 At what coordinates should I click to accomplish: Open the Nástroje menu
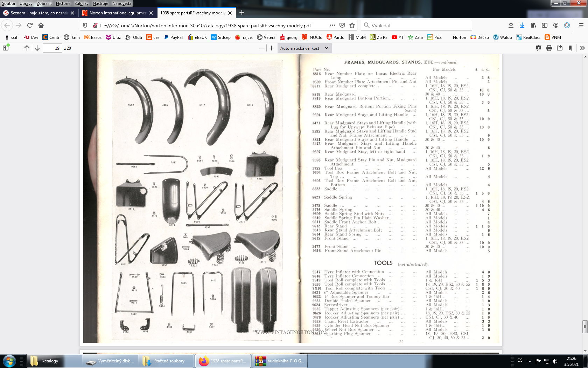point(100,4)
